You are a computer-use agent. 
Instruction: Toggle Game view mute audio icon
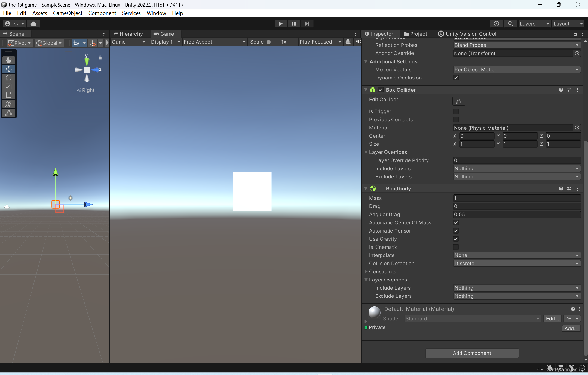click(x=358, y=42)
